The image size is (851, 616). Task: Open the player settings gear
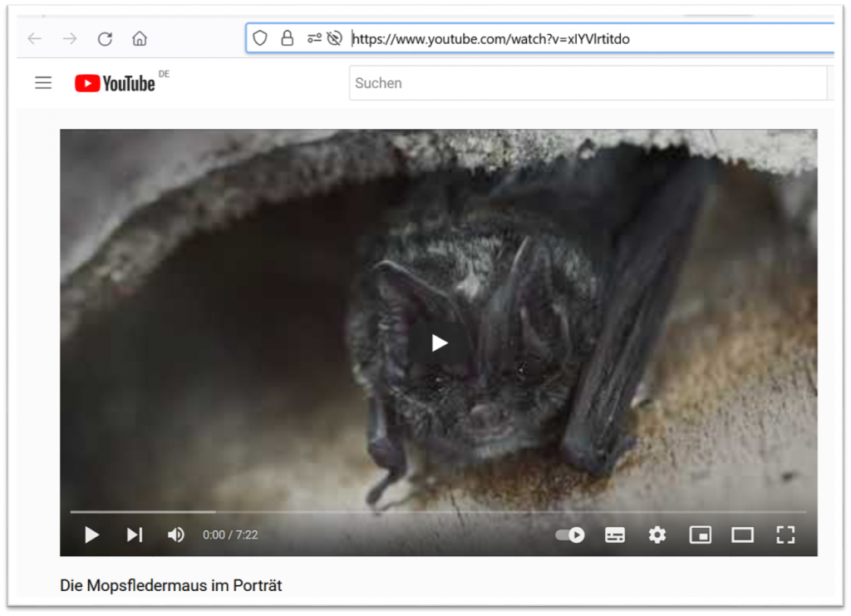pyautogui.click(x=657, y=535)
